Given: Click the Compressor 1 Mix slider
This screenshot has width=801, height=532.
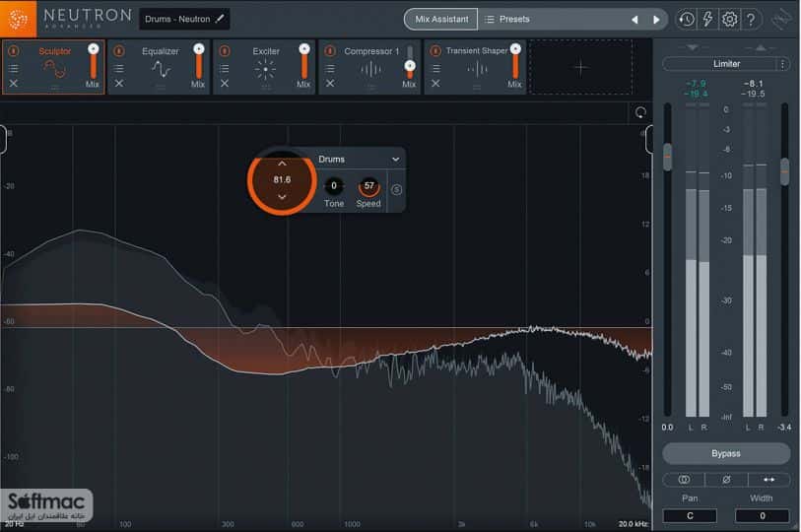Looking at the screenshot, I should (410, 62).
